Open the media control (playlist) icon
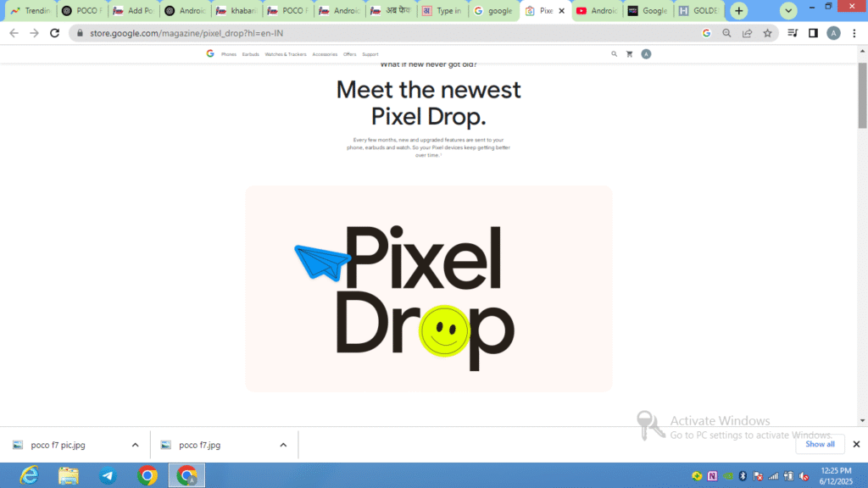 (793, 33)
